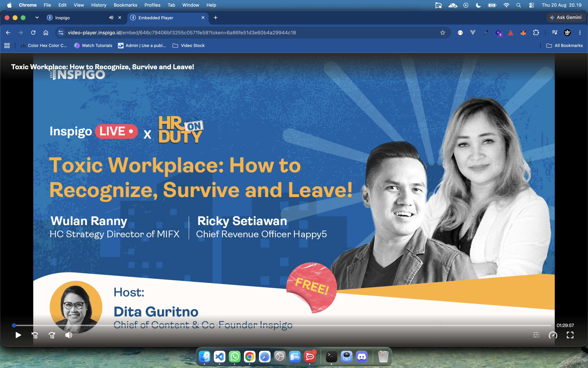Open Chrome Extensions puzzle menu

[536, 33]
